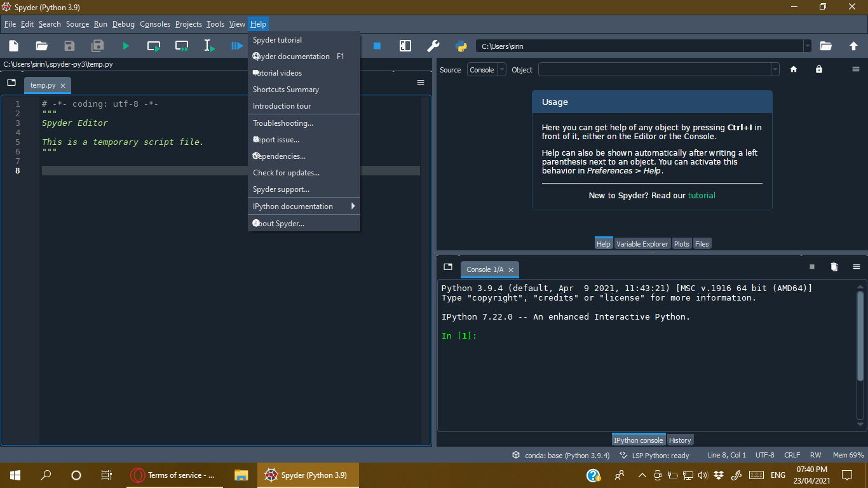Run the temp.py script

point(125,45)
